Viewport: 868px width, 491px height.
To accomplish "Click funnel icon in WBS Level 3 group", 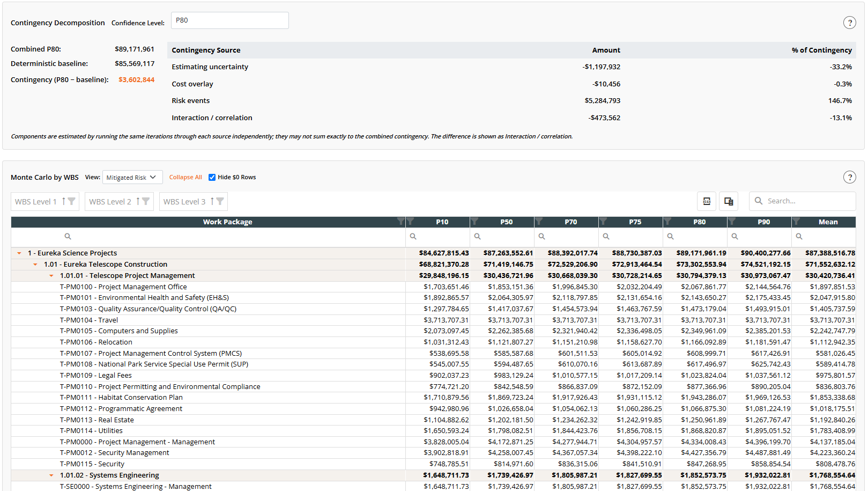I will point(220,201).
